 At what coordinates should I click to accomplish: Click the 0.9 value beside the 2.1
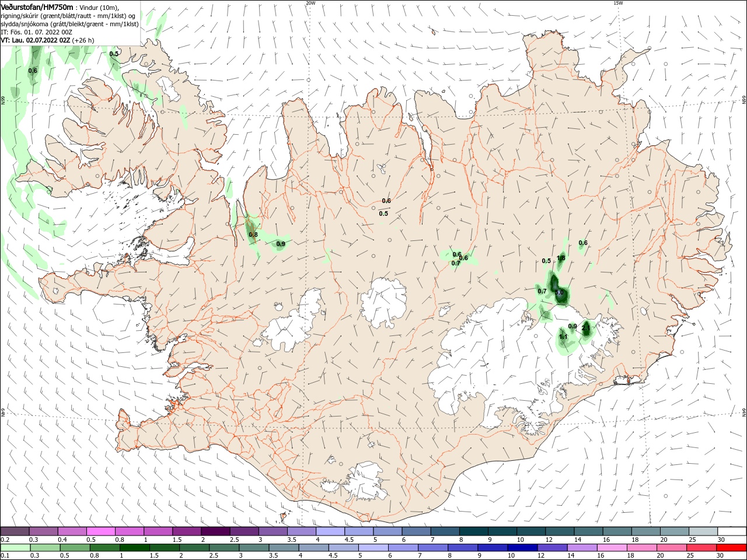tap(573, 327)
